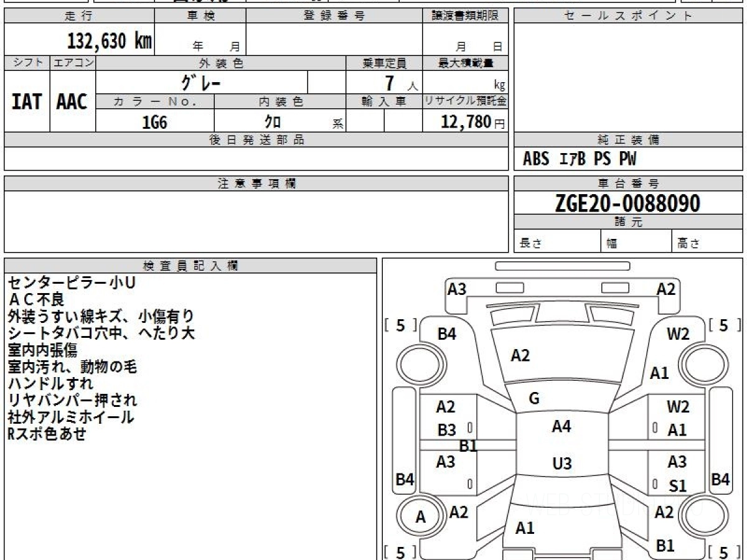This screenshot has height=560, width=747.
Task: Click the U3 dent mark on the roof
Action: click(x=562, y=464)
